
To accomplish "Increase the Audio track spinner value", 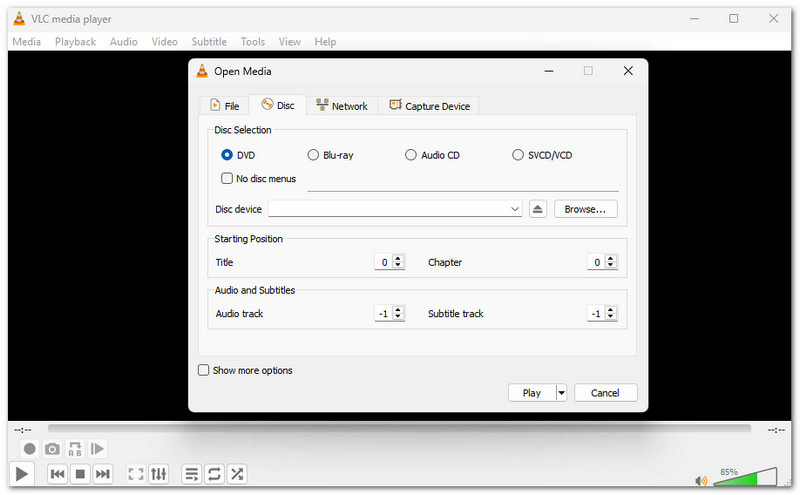I will pos(398,309).
